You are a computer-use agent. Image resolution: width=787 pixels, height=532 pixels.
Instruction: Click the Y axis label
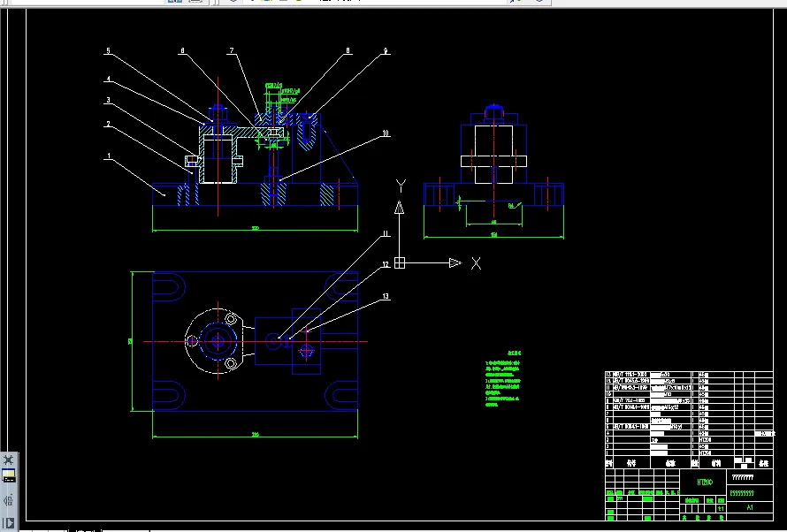click(401, 186)
